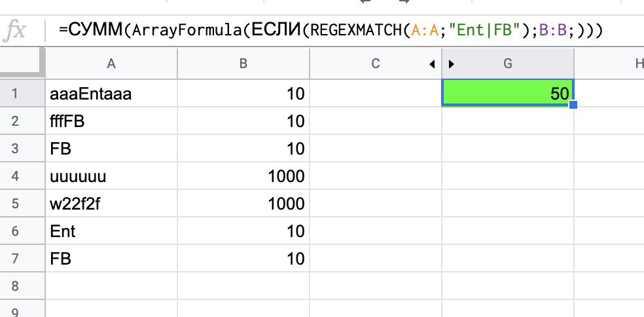Select green cell G1 showing 50
644x317 pixels.
coord(507,93)
